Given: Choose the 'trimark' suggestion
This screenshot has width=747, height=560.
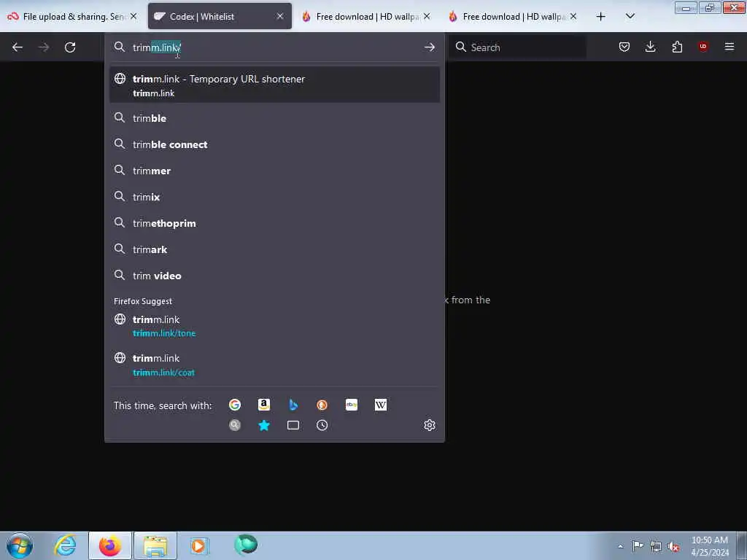Looking at the screenshot, I should click(x=274, y=249).
